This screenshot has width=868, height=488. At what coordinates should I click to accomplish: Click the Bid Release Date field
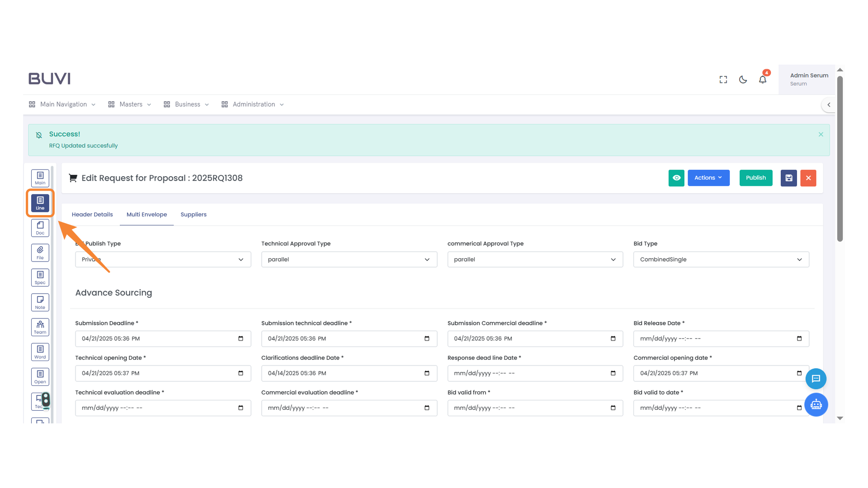click(721, 338)
